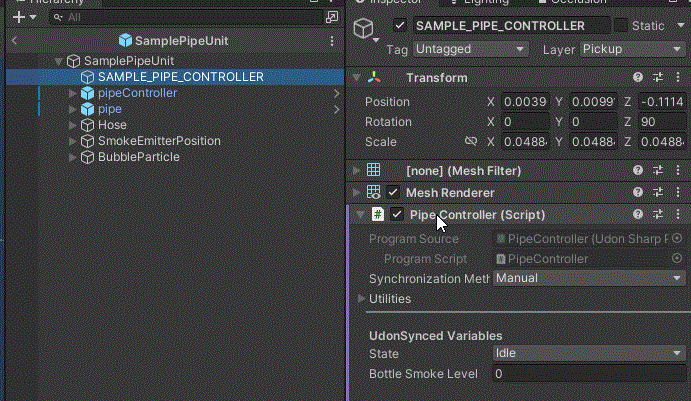
Task: Open Mesh Filter context menu
Action: 678,171
